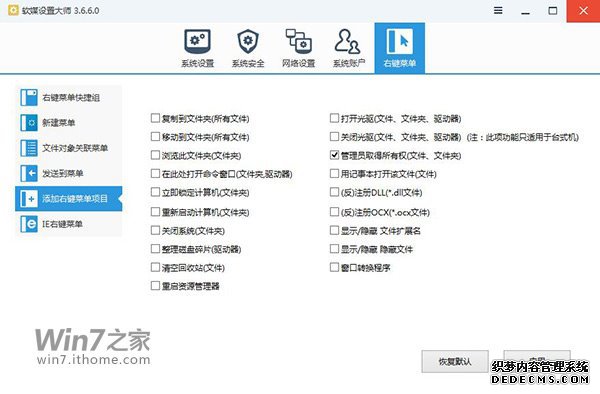Enable 清空回收站(文件) checkbox
This screenshot has width=600, height=394.
pos(155,267)
